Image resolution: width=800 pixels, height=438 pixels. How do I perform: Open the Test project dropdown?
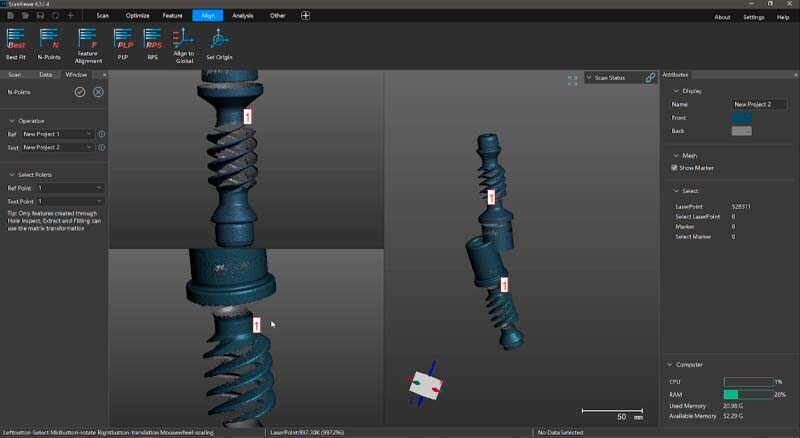[57, 147]
